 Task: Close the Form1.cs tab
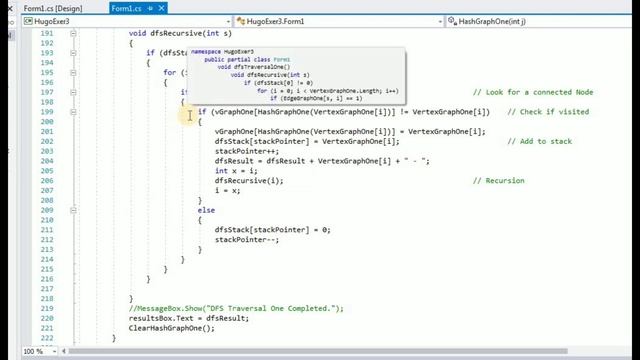pos(162,8)
